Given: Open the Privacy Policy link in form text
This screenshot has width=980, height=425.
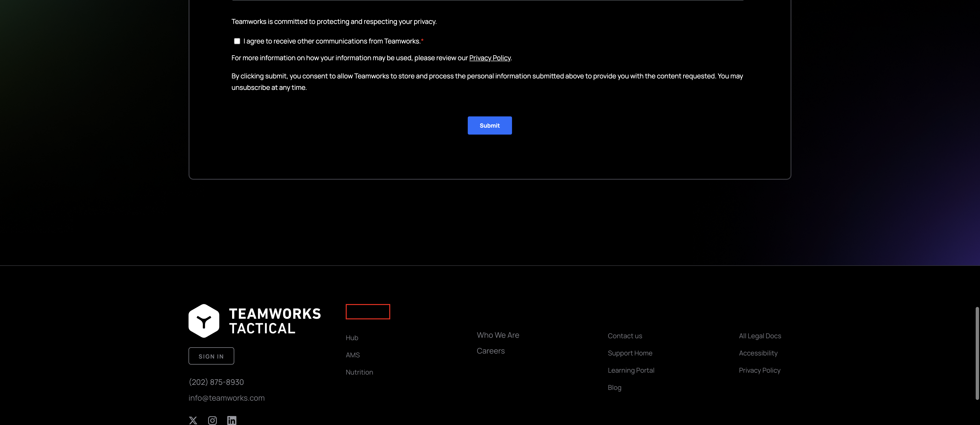Looking at the screenshot, I should pyautogui.click(x=490, y=58).
